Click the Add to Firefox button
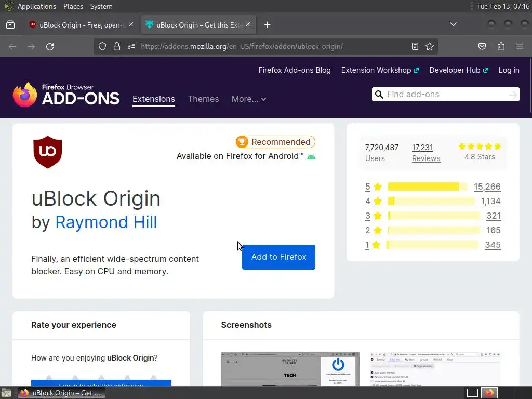The height and width of the screenshot is (399, 532). (278, 257)
